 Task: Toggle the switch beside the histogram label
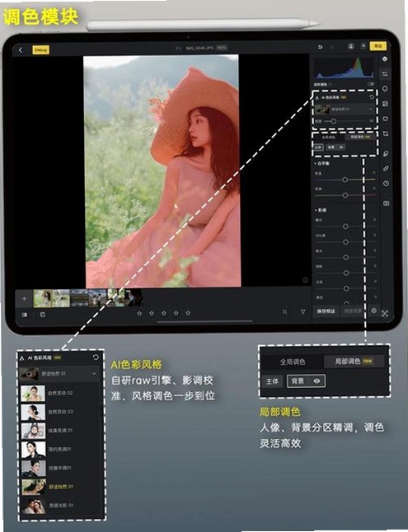371,84
